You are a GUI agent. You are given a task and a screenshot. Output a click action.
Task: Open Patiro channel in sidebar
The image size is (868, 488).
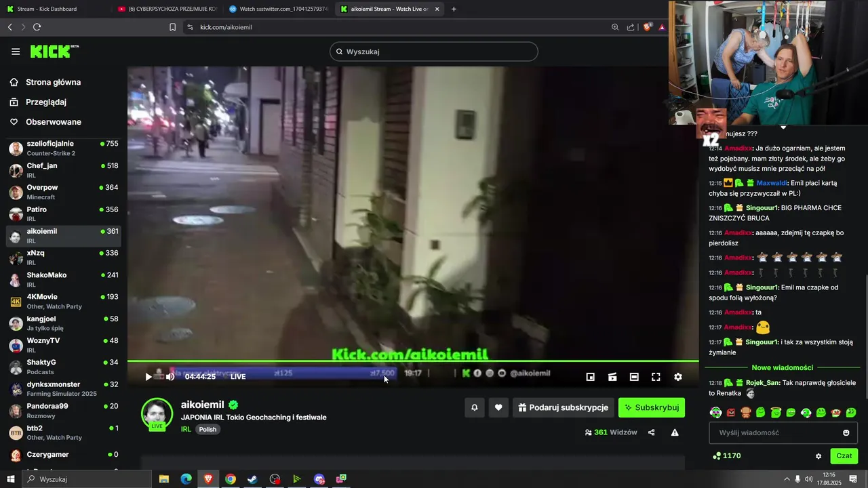coord(64,214)
